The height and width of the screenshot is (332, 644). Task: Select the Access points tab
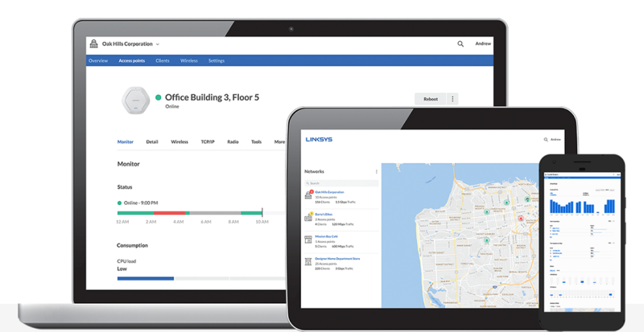(132, 61)
